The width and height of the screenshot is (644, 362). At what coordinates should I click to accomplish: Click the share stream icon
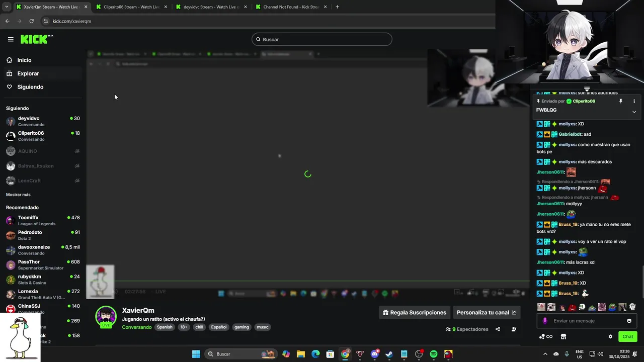[x=498, y=329]
